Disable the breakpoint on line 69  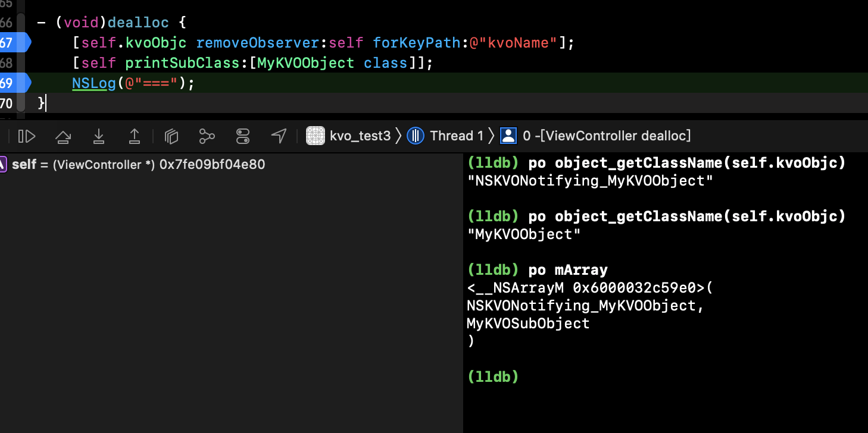13,83
